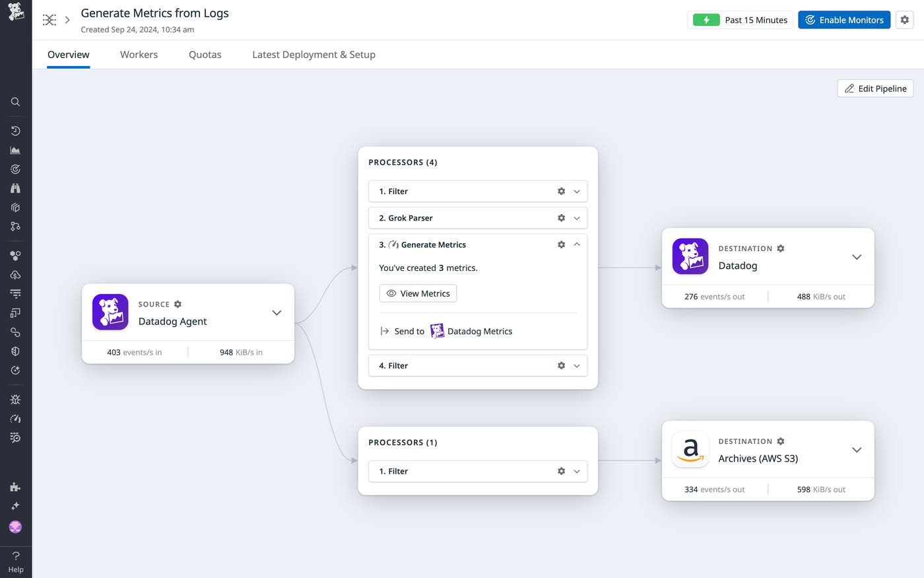
Task: Open the bug icon in sidebar
Action: tap(15, 400)
